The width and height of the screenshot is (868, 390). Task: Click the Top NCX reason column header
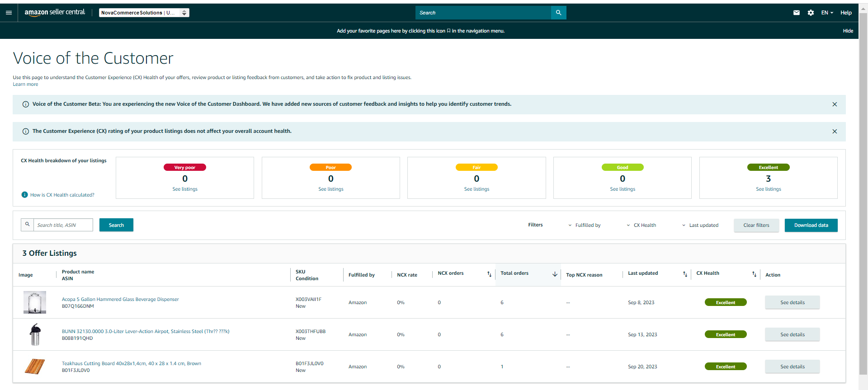point(584,275)
